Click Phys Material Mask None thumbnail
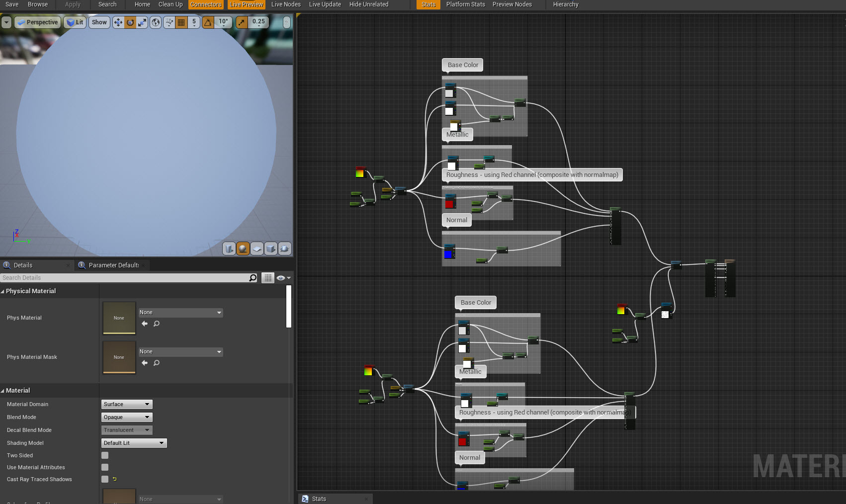846x504 pixels. [x=119, y=357]
